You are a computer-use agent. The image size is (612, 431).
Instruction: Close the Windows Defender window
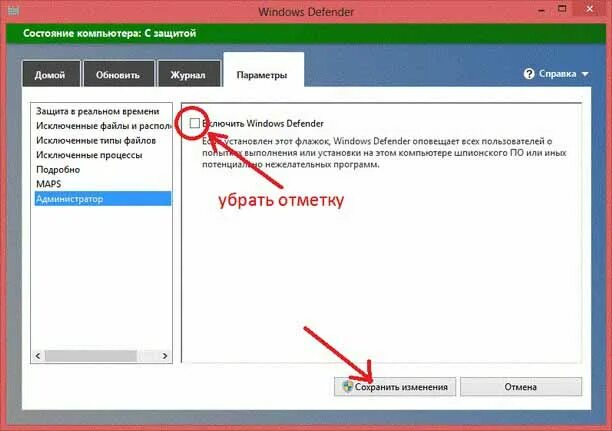pyautogui.click(x=590, y=9)
